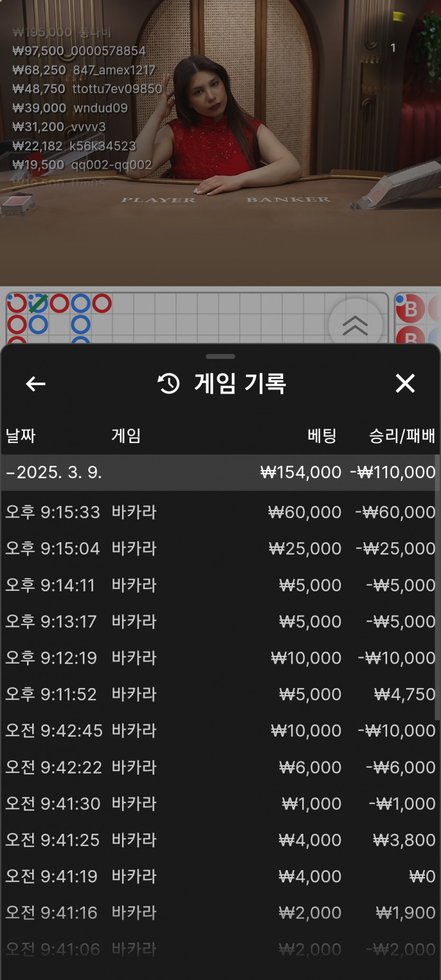
Task: Tap the sheet drag handle bar
Action: [x=220, y=356]
